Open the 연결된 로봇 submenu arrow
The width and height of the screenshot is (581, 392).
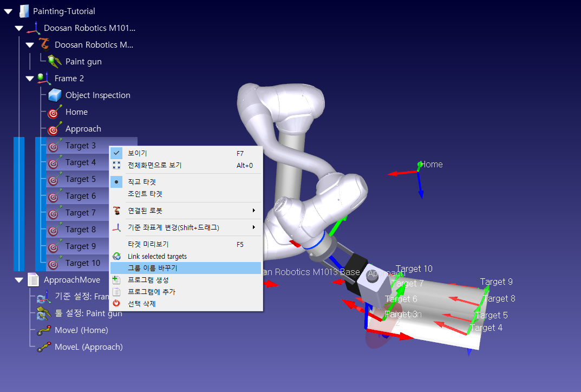(253, 210)
